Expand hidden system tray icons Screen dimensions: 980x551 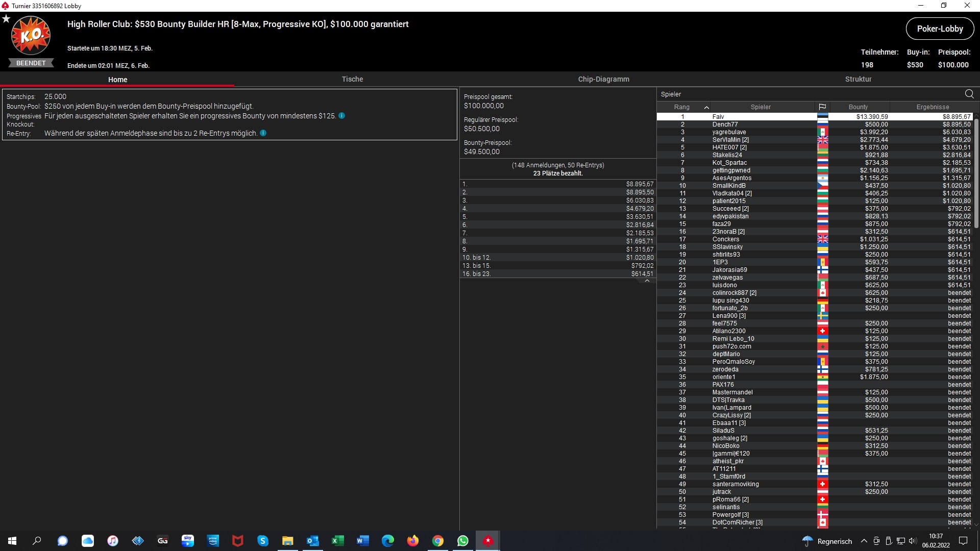[864, 541]
